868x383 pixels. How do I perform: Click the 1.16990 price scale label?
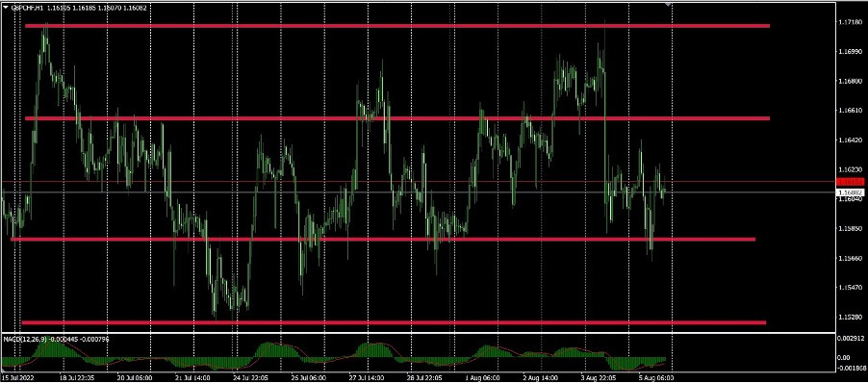(851, 51)
